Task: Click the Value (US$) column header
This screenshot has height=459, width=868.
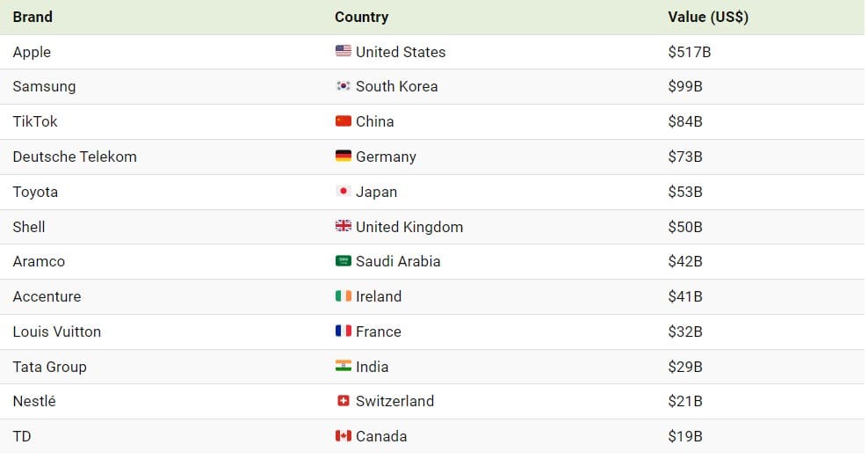Action: tap(707, 17)
